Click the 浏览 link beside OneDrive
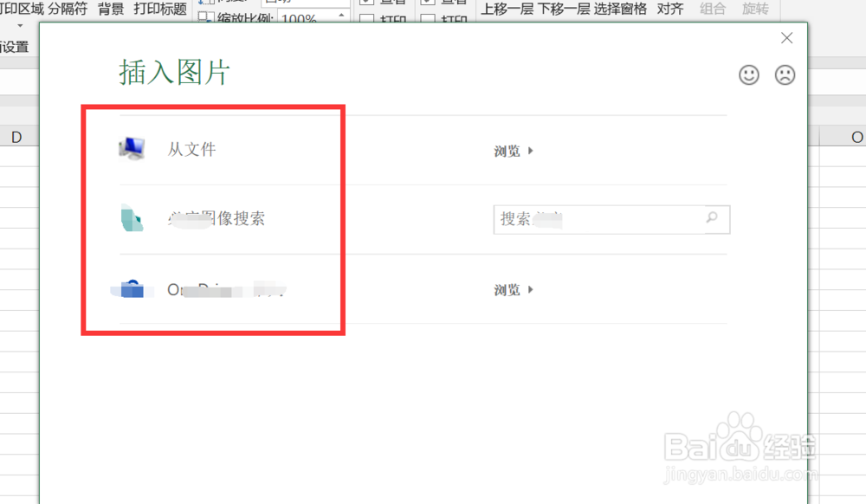 point(508,290)
